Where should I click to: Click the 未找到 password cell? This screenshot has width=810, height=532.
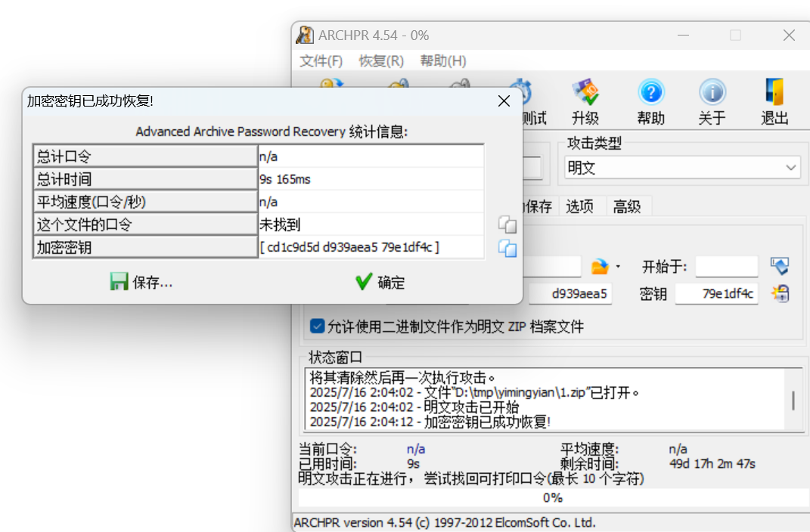point(371,224)
